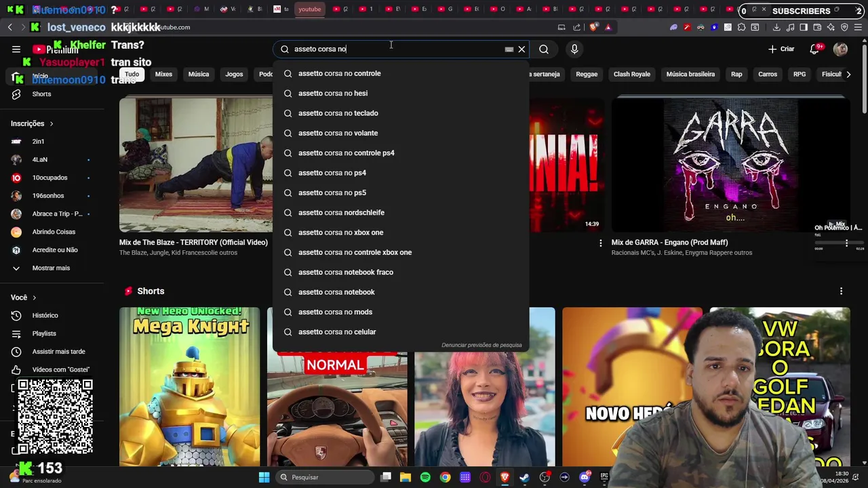868x488 pixels.
Task: Open Brave VPN shield icon
Action: [x=844, y=27]
